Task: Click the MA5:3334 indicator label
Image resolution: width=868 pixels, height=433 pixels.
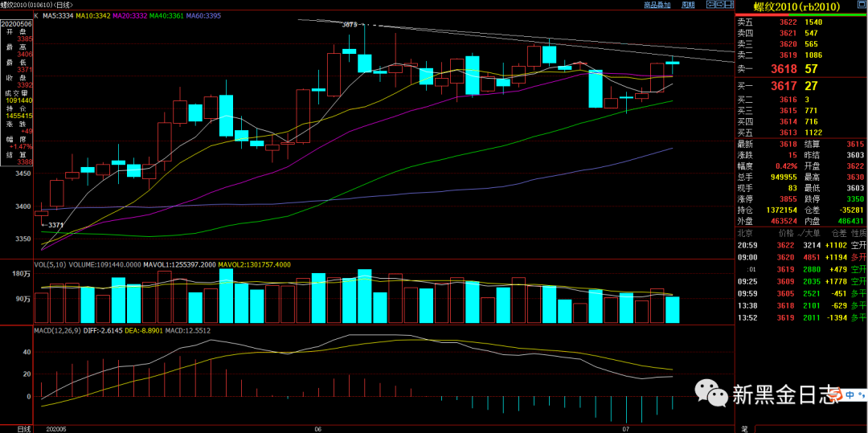Action: click(58, 16)
